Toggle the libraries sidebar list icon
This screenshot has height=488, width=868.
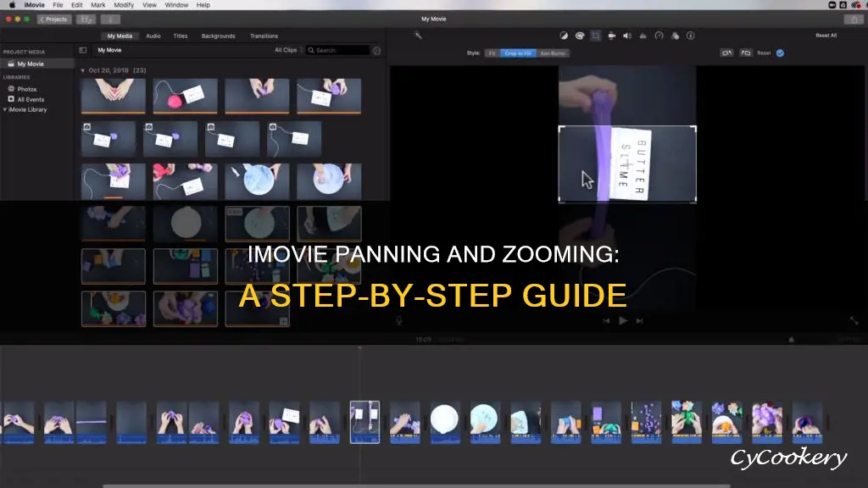(83, 50)
